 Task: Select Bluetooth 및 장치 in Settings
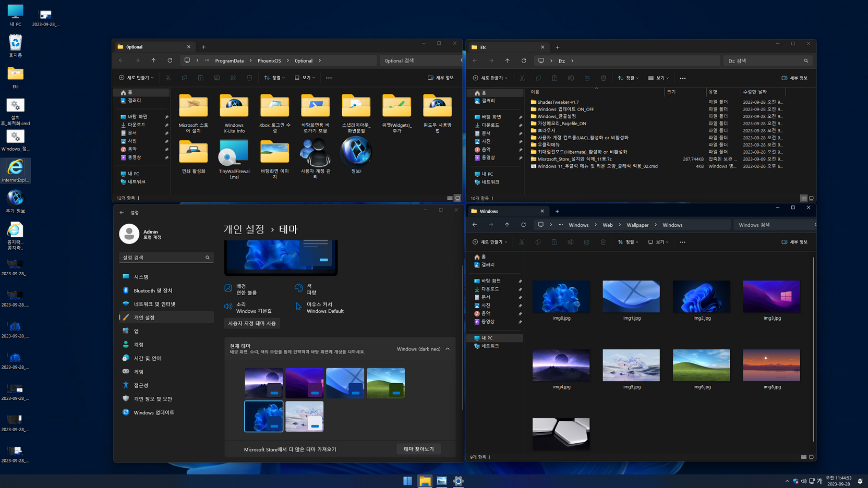coord(166,290)
